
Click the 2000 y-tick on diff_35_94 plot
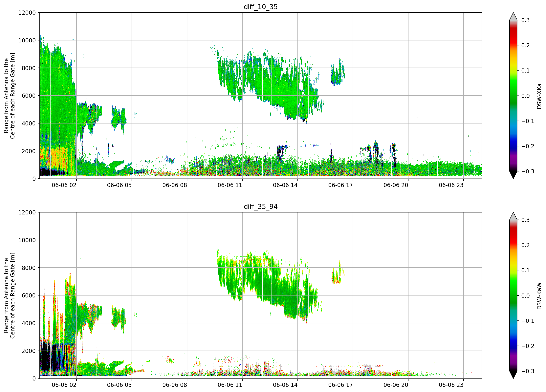(29, 351)
